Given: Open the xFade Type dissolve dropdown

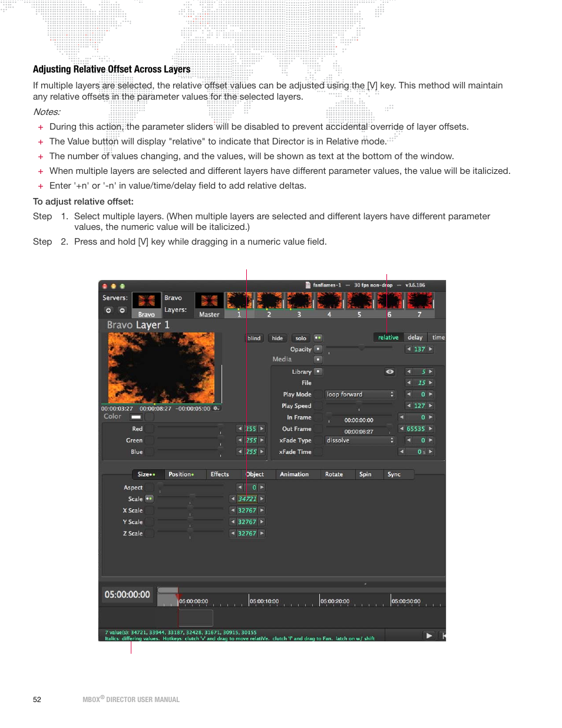Looking at the screenshot, I should (x=360, y=440).
